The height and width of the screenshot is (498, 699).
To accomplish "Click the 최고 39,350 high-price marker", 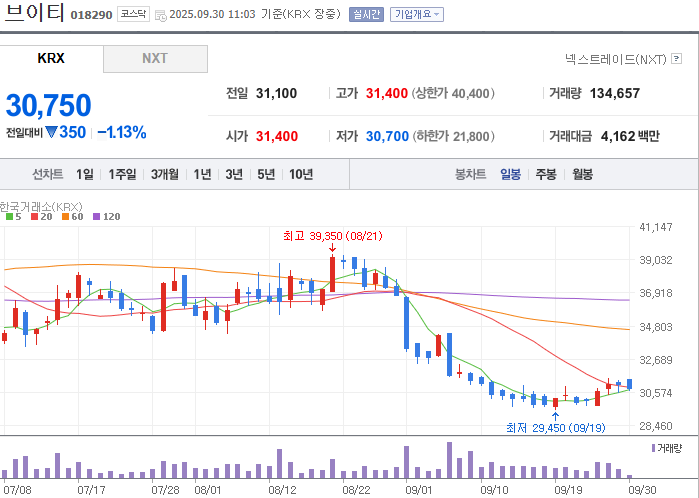I will pos(333,236).
